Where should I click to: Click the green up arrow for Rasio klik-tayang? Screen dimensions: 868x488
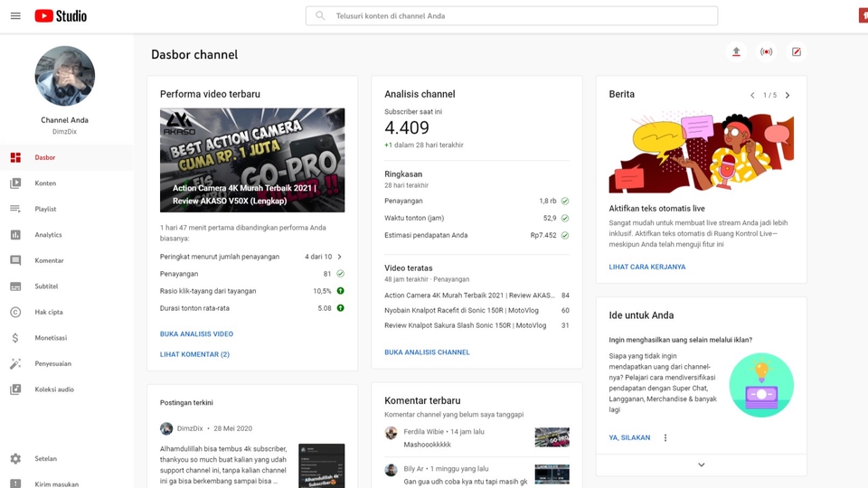pyautogui.click(x=341, y=291)
